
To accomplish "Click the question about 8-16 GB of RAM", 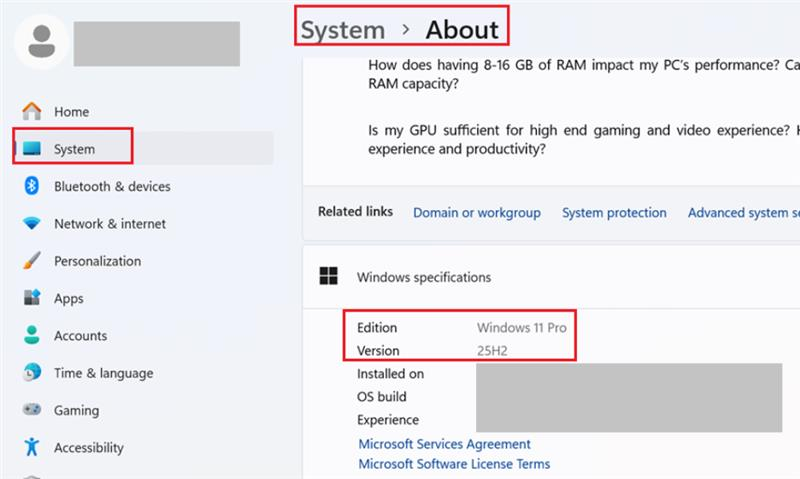I will [x=584, y=74].
